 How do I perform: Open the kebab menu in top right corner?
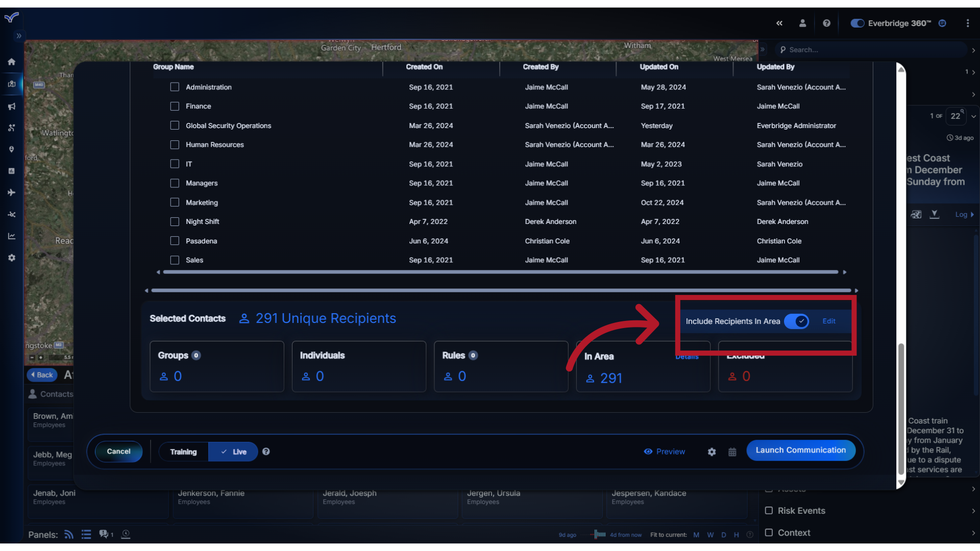tap(968, 23)
